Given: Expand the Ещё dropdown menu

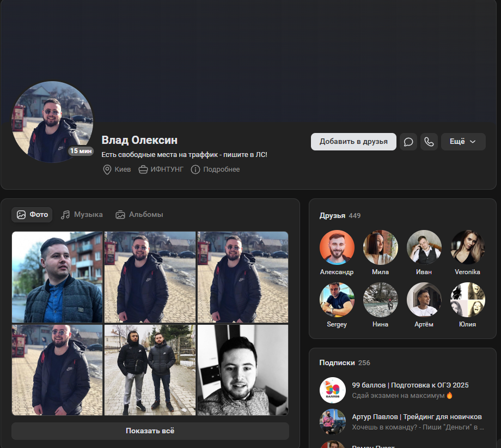Looking at the screenshot, I should tap(463, 142).
